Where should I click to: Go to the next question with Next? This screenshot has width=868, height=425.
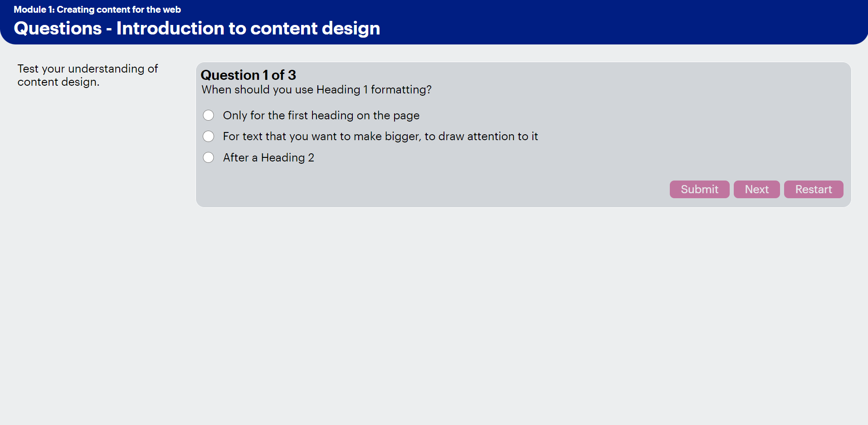(x=756, y=189)
